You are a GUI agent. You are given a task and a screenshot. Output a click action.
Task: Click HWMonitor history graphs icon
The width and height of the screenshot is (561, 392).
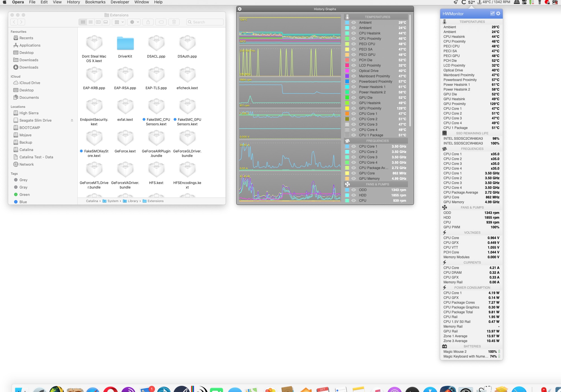(492, 14)
